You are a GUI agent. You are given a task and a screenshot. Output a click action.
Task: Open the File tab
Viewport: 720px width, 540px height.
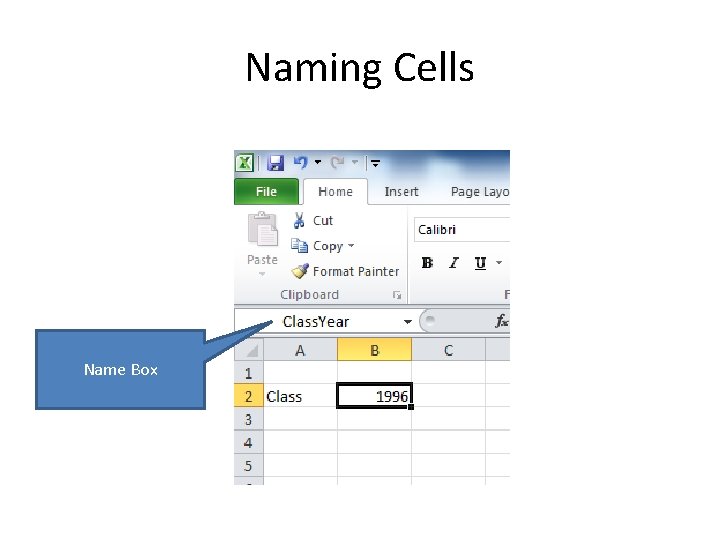[266, 191]
